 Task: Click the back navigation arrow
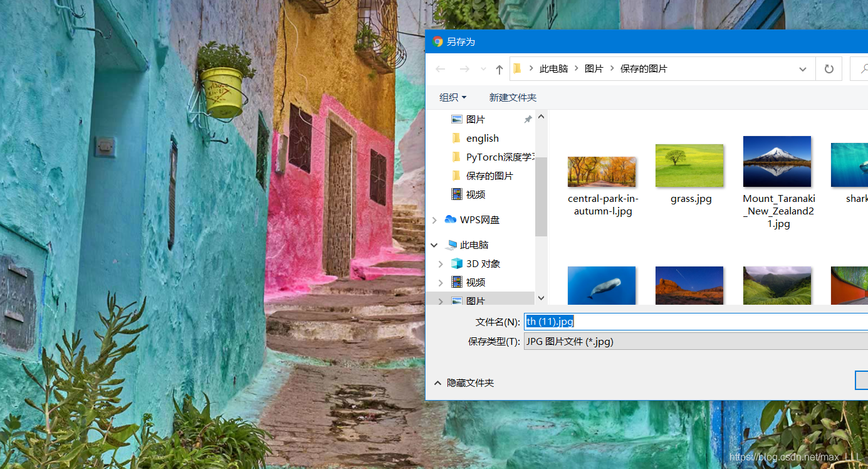click(439, 69)
